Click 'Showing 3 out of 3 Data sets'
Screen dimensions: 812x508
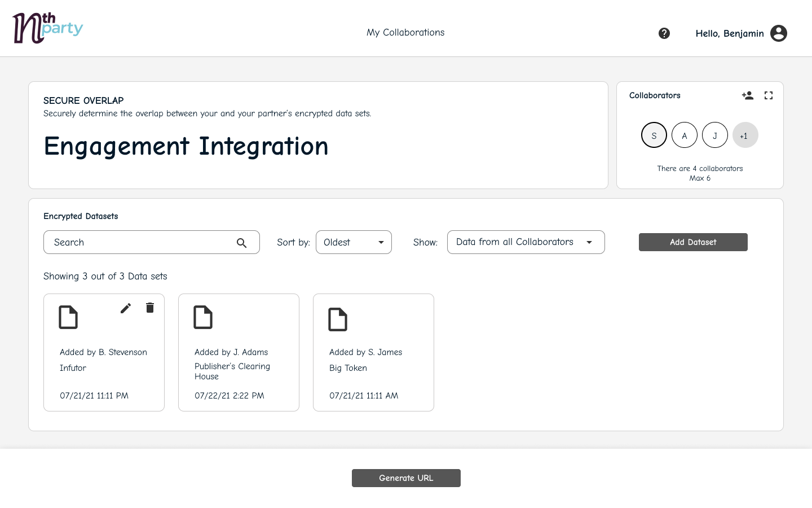point(105,276)
